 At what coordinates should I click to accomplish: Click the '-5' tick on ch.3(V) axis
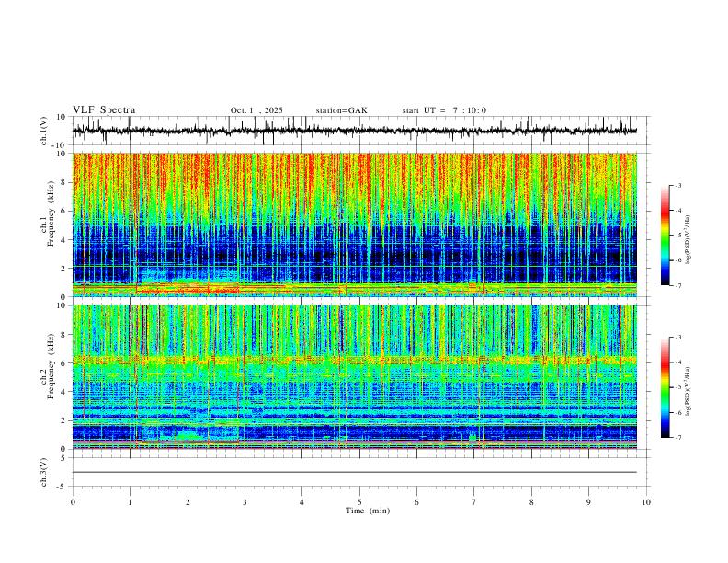(x=63, y=487)
